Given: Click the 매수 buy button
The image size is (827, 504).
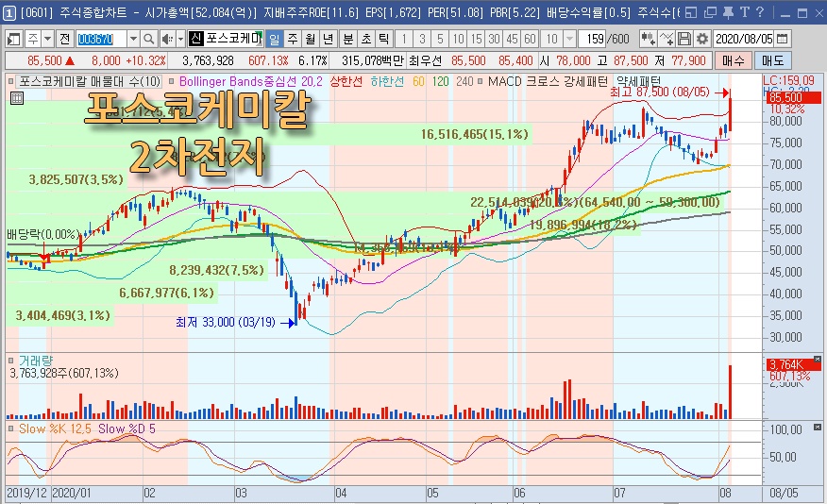Looking at the screenshot, I should [734, 60].
